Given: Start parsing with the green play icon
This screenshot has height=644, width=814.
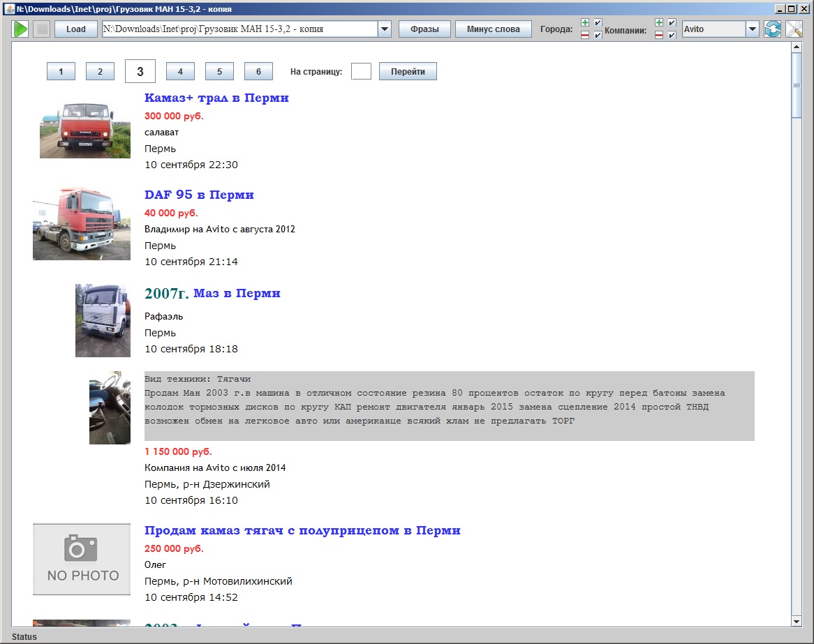Looking at the screenshot, I should (20, 29).
